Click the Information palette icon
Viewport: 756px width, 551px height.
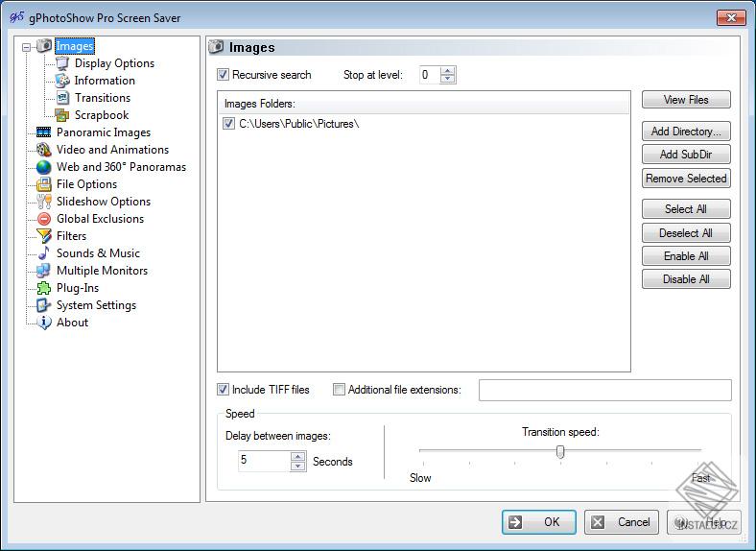(x=62, y=81)
